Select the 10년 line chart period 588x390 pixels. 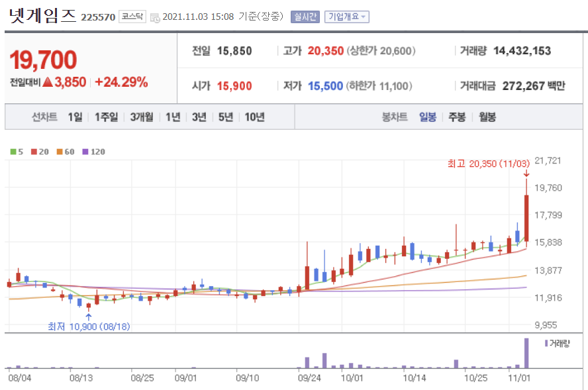[x=255, y=117]
